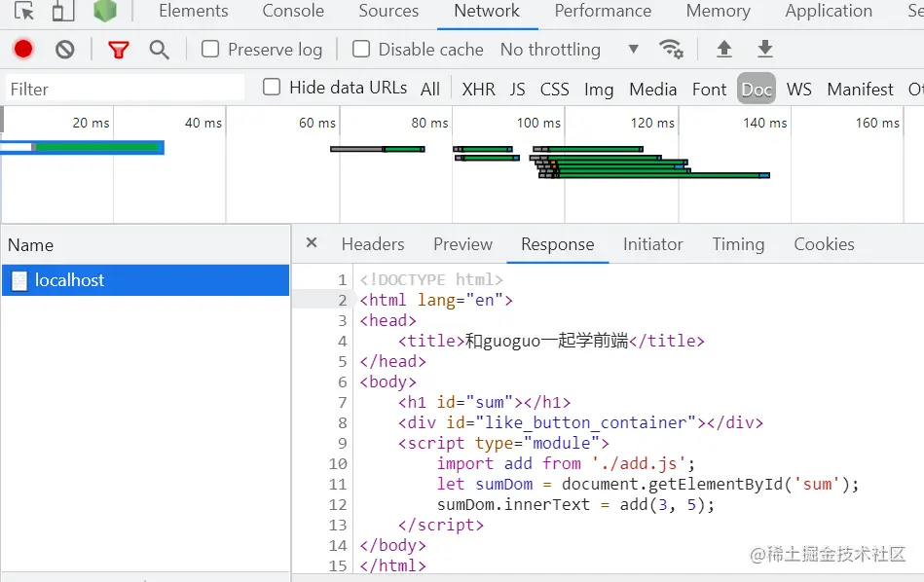Open the Cookies sub-tab
This screenshot has height=582, width=924.
click(824, 244)
